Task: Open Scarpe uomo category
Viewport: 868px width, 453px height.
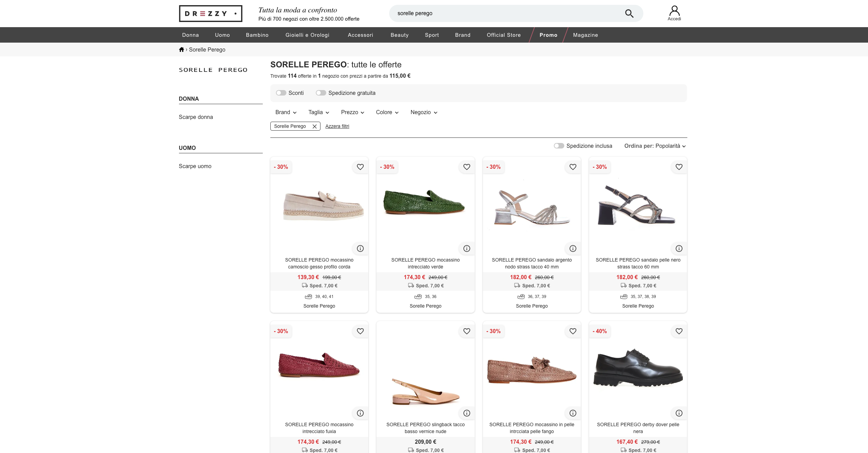Action: (x=195, y=166)
